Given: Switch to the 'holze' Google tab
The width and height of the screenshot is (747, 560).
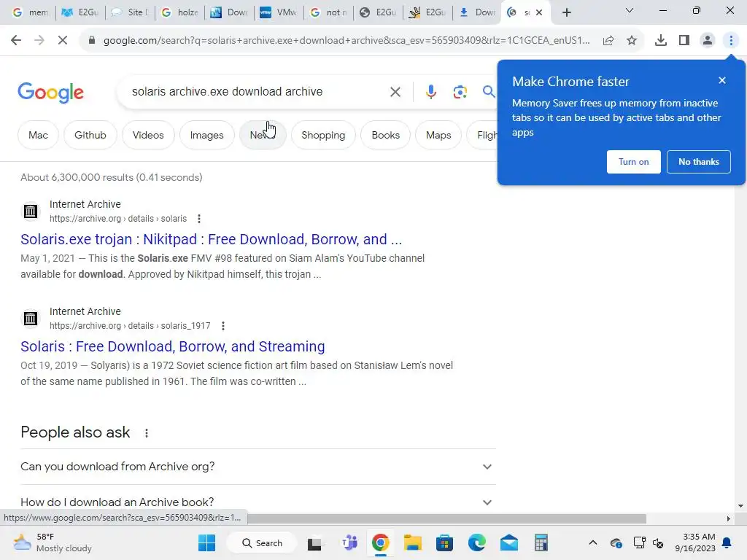Looking at the screenshot, I should click(x=179, y=13).
